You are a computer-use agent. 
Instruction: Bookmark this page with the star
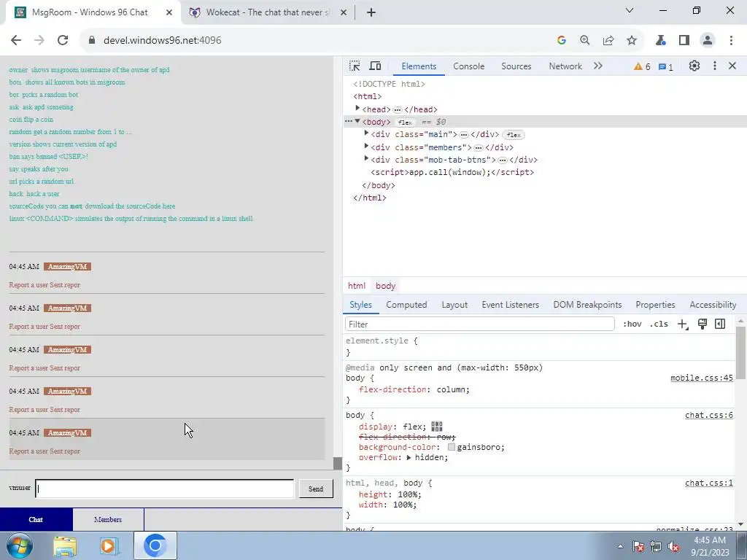[x=632, y=41]
